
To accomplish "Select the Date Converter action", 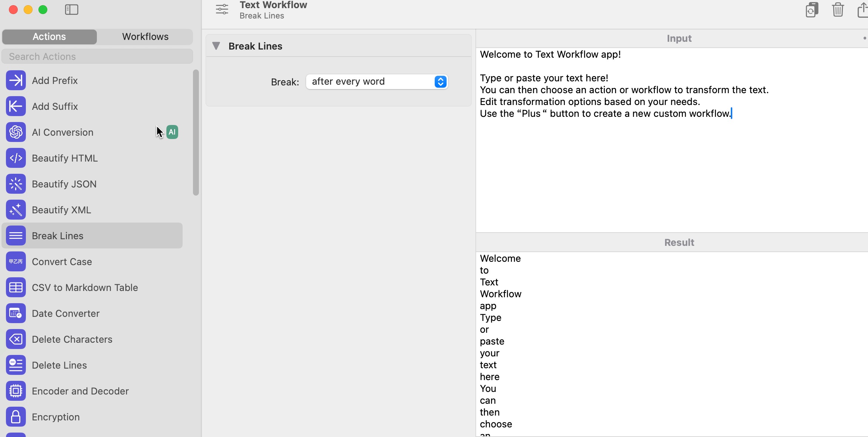I will 92,313.
